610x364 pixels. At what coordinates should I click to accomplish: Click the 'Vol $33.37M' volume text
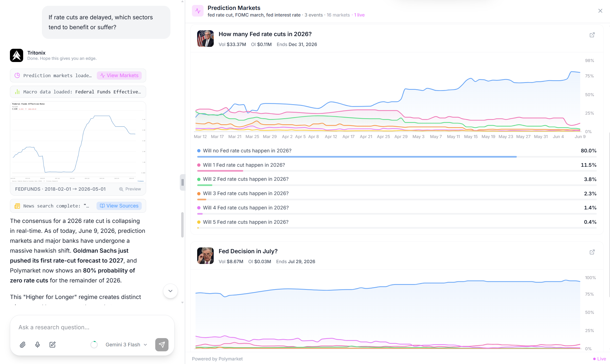232,44
